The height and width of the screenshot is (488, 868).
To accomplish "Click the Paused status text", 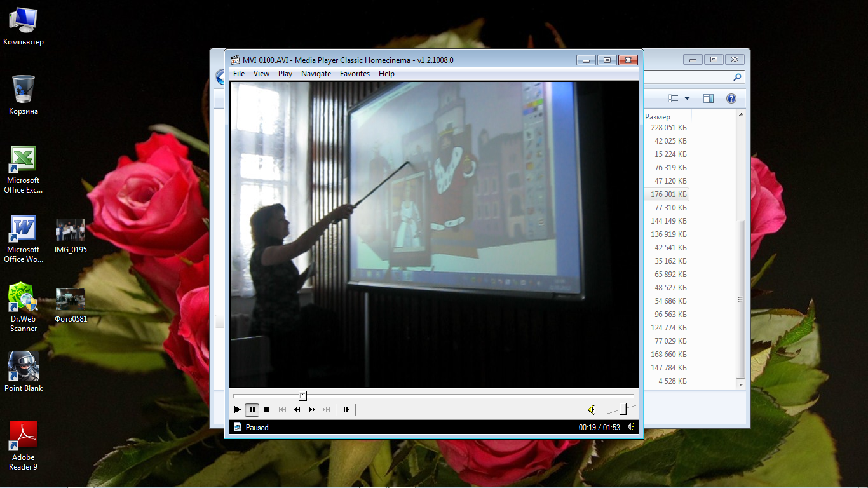I will (x=257, y=428).
